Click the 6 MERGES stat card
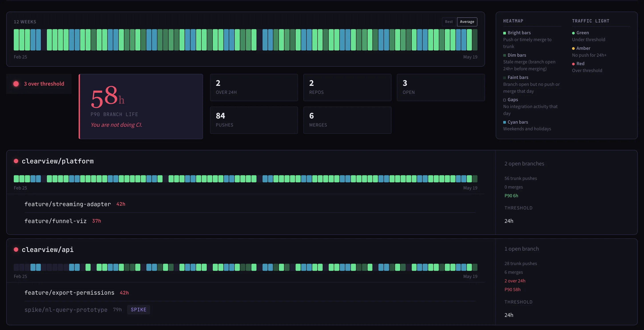Viewport: 644px width, 330px height. point(347,120)
